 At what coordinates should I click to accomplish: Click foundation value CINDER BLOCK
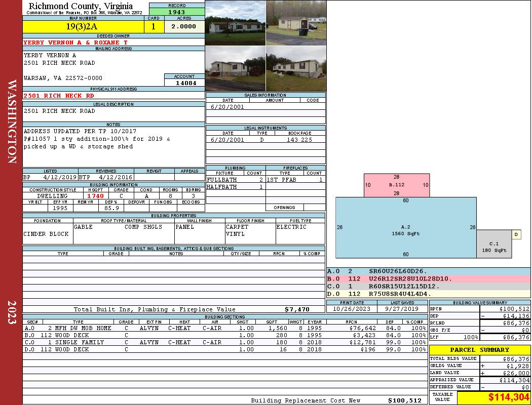click(x=46, y=234)
